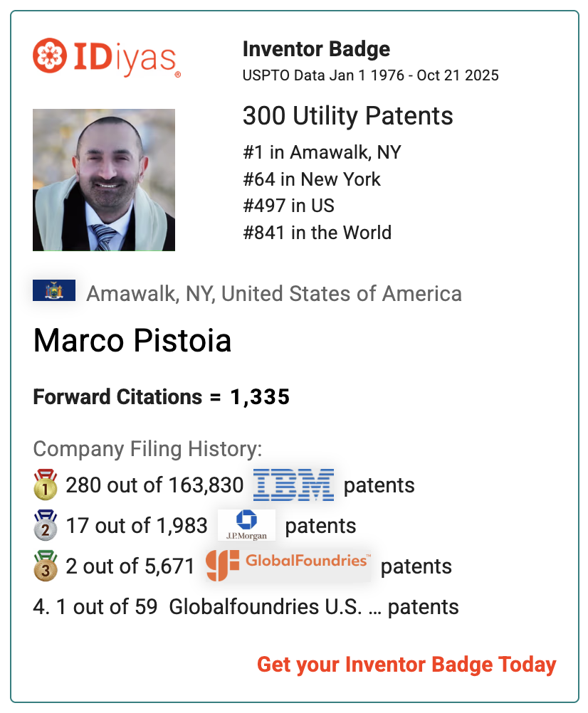Click the GlobalFoundries logo
Screen dimensions: 588x713
tap(288, 565)
